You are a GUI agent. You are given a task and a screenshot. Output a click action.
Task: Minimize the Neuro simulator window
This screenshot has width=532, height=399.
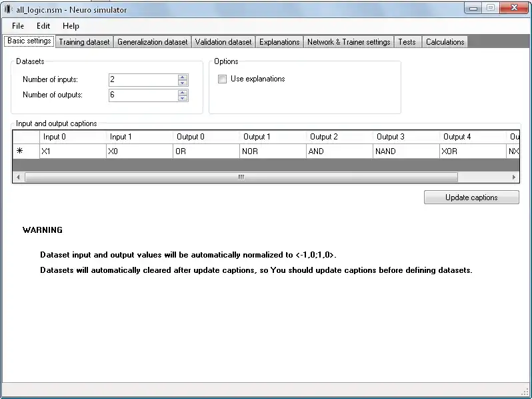point(473,8)
